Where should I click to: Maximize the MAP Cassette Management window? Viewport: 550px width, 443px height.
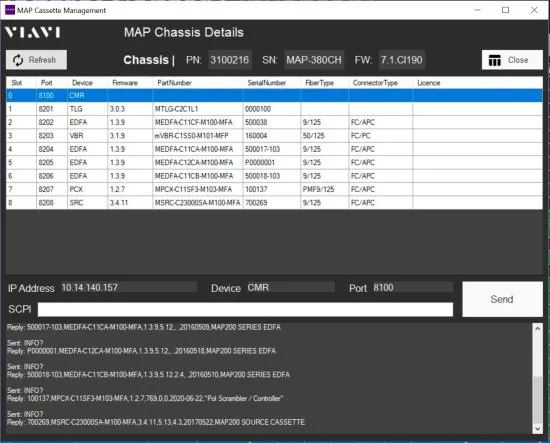505,10
